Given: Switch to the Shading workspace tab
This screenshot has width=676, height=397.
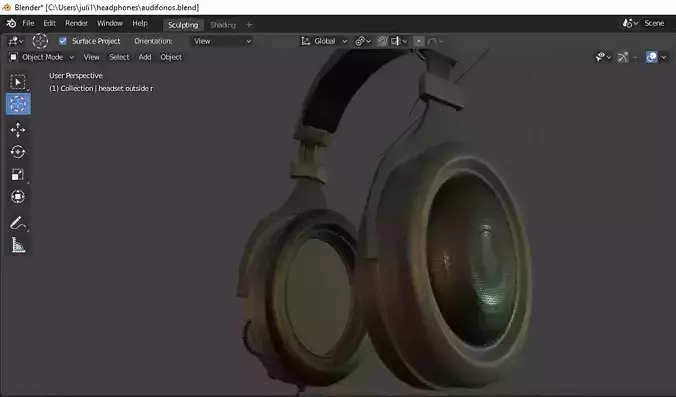Looking at the screenshot, I should (223, 25).
